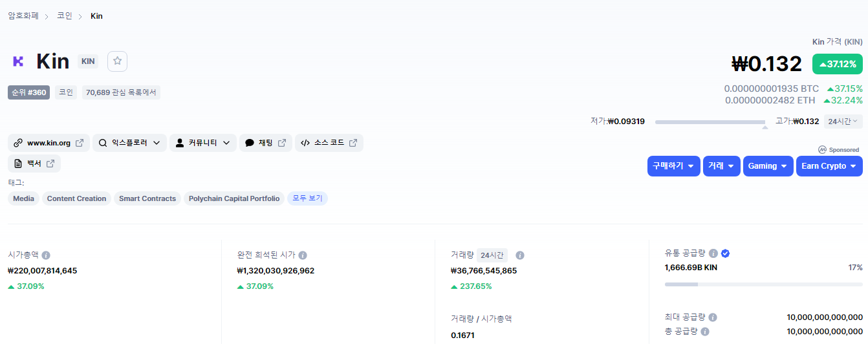The image size is (868, 351).
Task: Click the low-high price range bar
Action: (x=710, y=122)
